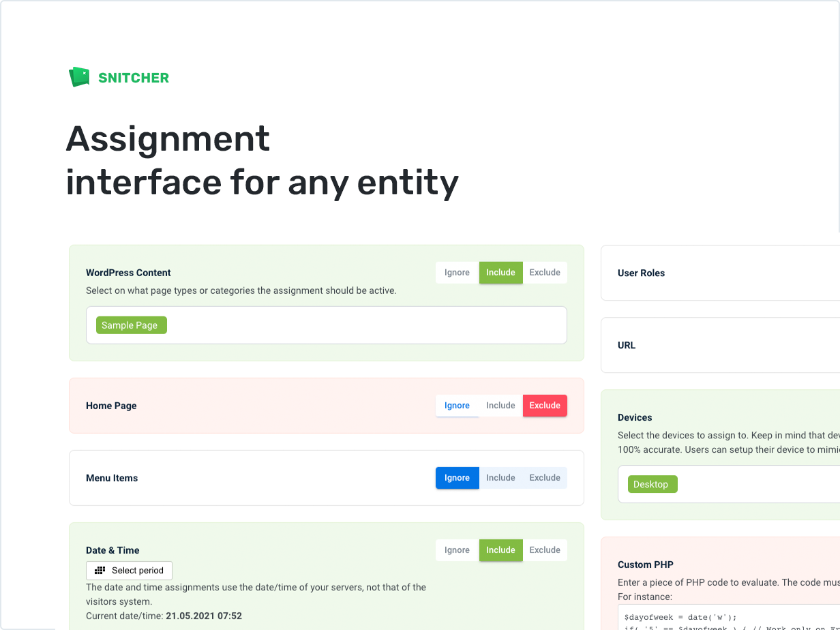
Task: Click the Desktop device tag
Action: coord(650,484)
